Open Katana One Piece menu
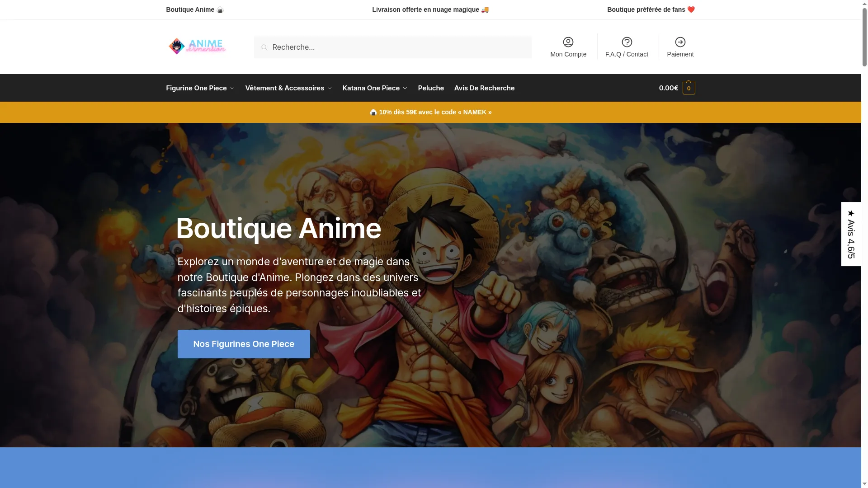The width and height of the screenshot is (868, 488). (x=371, y=88)
